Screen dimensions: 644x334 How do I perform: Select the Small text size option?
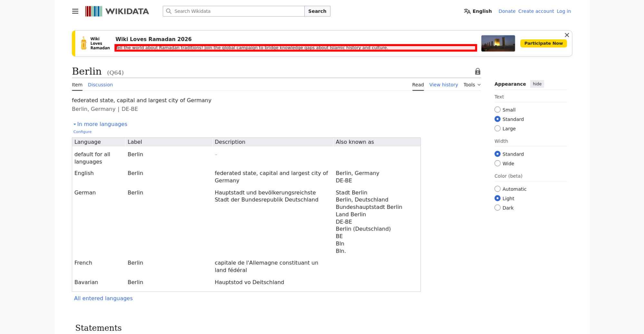pos(497,110)
